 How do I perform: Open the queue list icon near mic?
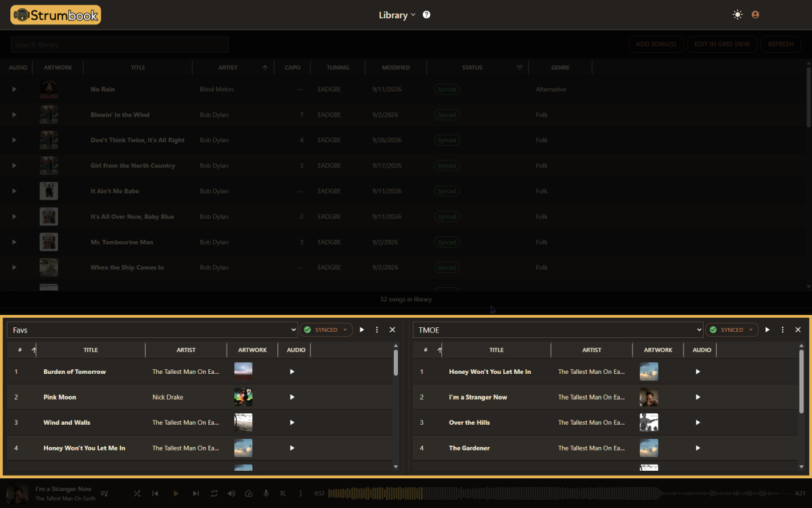coord(283,494)
